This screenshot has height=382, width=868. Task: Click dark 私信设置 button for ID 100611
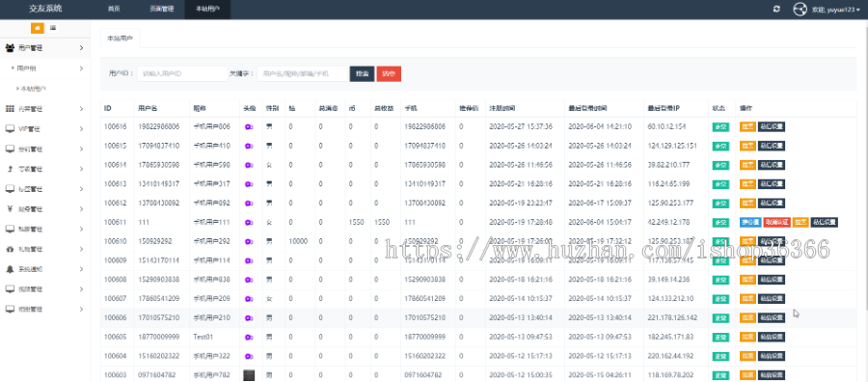825,223
